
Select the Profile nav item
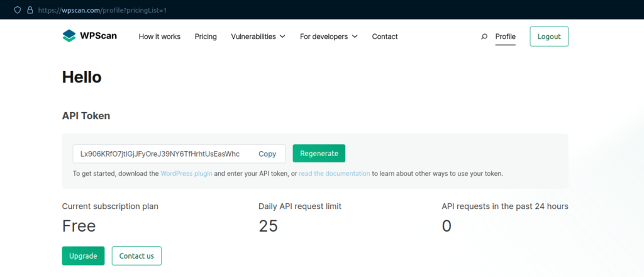(505, 37)
